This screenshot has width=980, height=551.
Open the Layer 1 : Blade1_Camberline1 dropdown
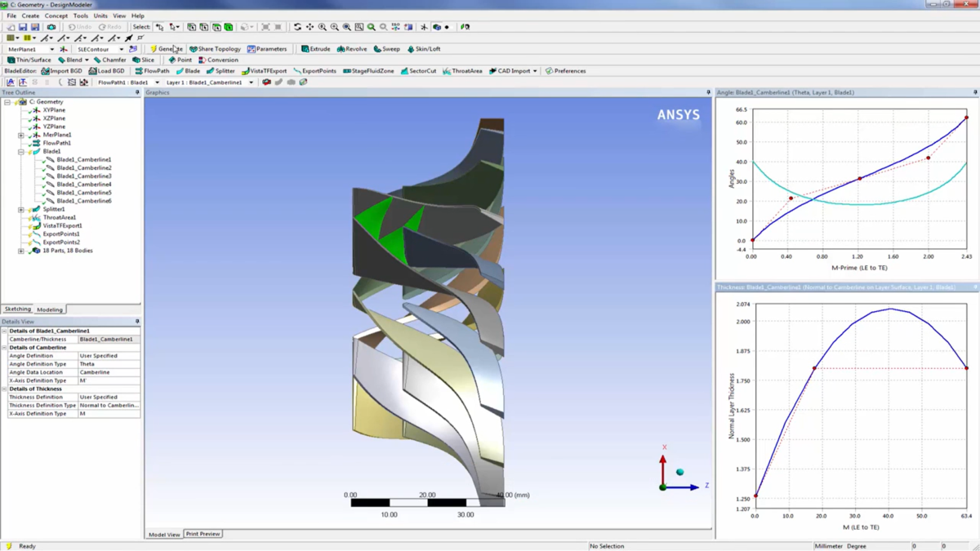252,82
